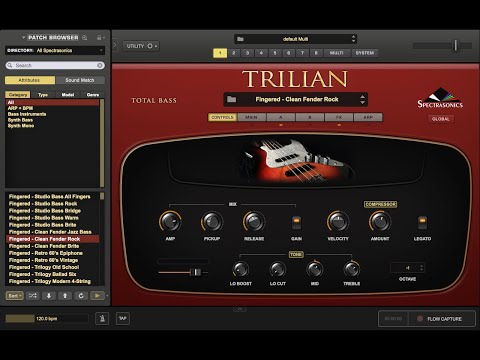Toggle the metronome icon

[102, 319]
